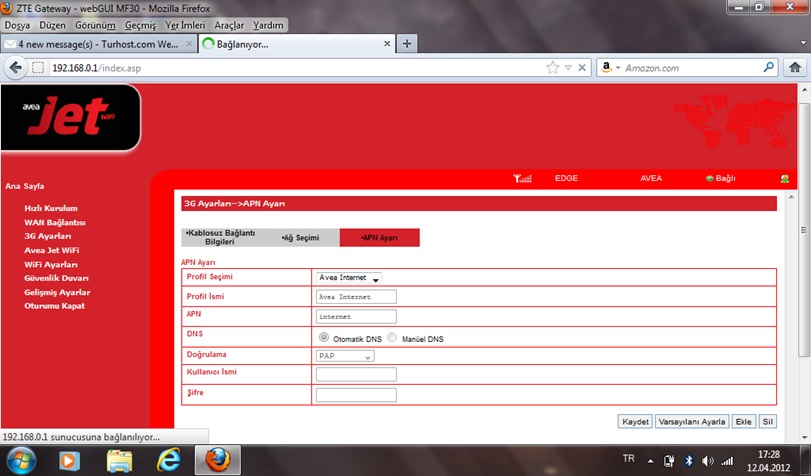Click the green Bağlı connection status icon
The width and height of the screenshot is (811, 476).
(710, 178)
